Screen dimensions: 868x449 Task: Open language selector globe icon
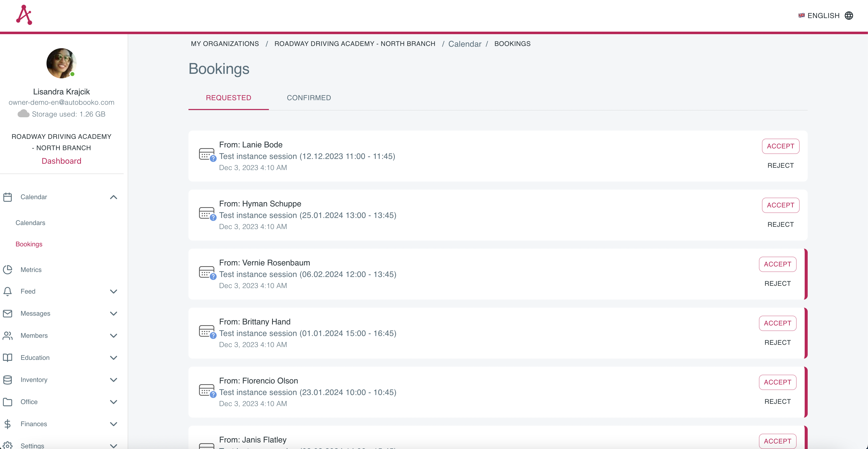(848, 16)
